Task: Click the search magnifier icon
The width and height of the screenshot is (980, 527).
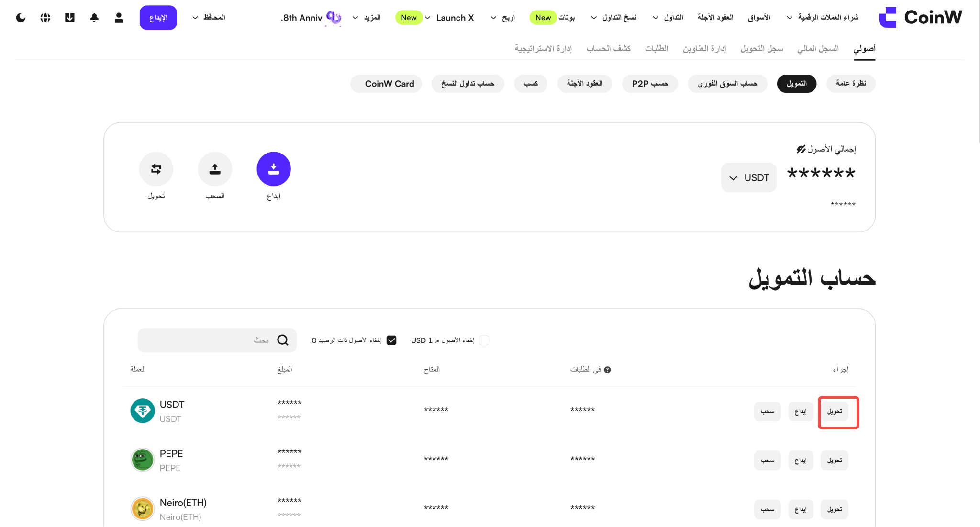Action: click(x=283, y=340)
